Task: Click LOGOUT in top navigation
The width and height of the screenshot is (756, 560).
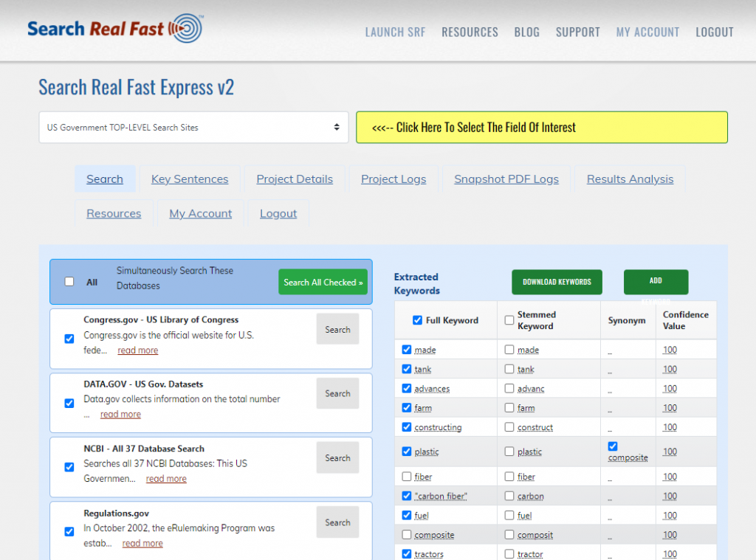Action: coord(714,32)
